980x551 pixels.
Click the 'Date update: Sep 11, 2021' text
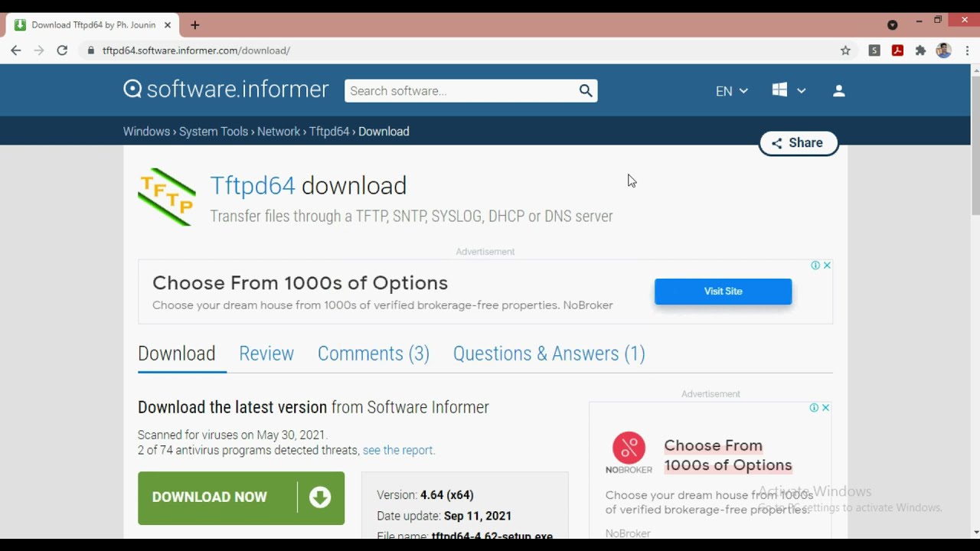point(444,517)
